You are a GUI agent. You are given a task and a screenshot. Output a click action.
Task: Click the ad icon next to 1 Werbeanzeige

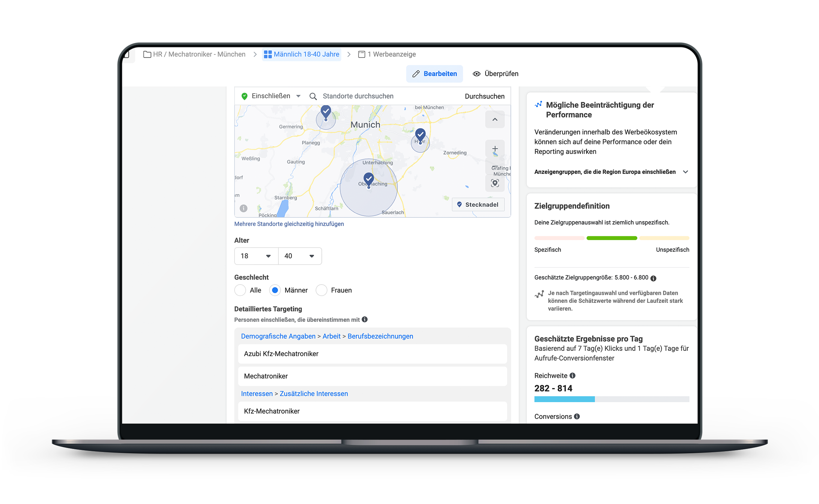[x=361, y=54]
